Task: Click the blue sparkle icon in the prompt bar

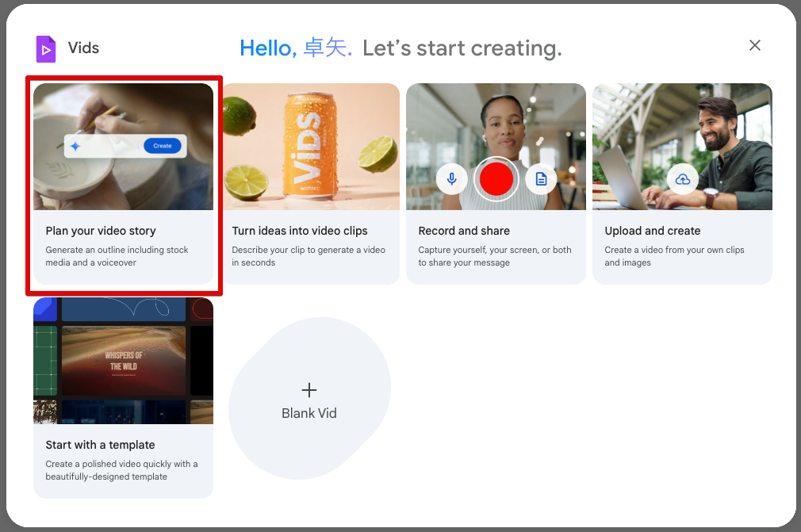Action: point(75,146)
